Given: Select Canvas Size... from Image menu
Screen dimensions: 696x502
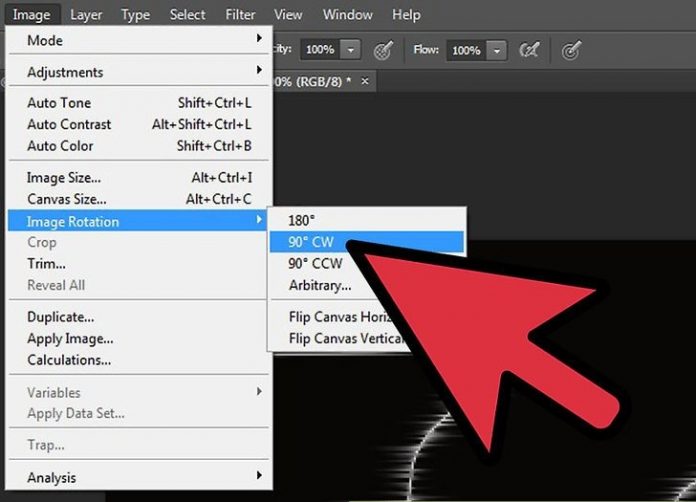Looking at the screenshot, I should point(67,199).
